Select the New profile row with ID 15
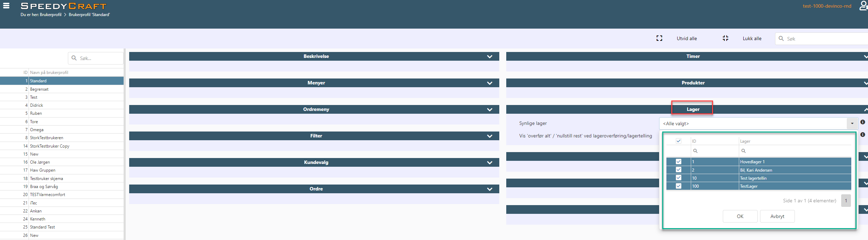The width and height of the screenshot is (868, 240). click(x=62, y=154)
